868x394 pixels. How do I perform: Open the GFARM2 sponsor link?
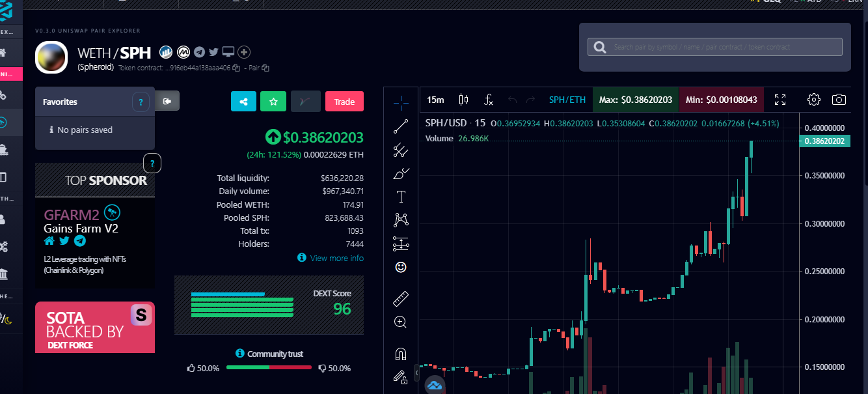point(72,214)
